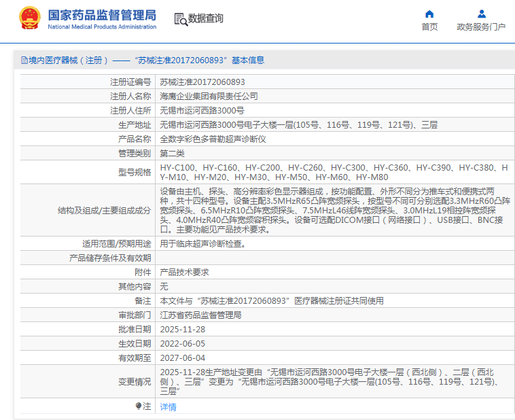This screenshot has width=515, height=420.
Task: Click the national emblem logo icon
Action: (29, 18)
